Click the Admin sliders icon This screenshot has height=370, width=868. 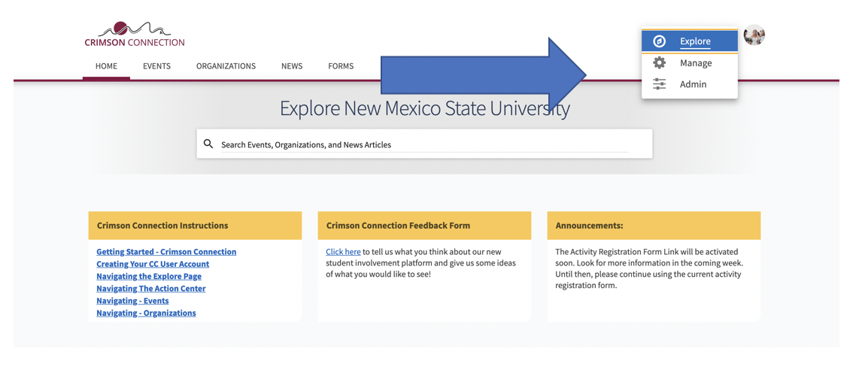pos(659,84)
